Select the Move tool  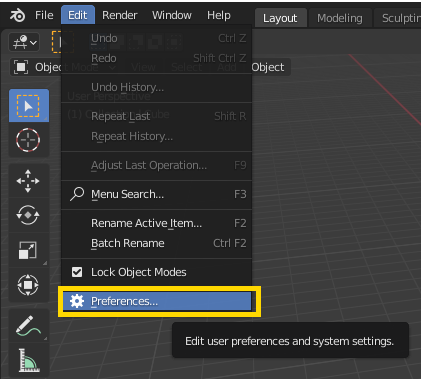point(28,181)
